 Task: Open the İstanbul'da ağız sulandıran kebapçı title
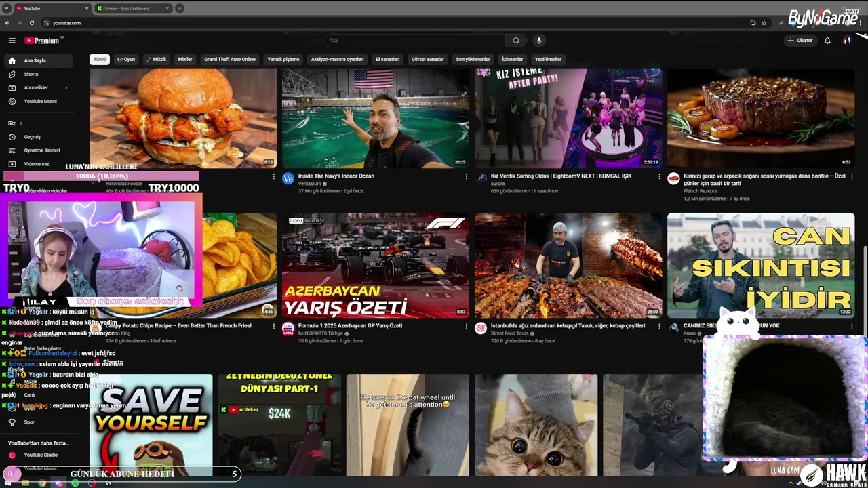[x=568, y=326]
